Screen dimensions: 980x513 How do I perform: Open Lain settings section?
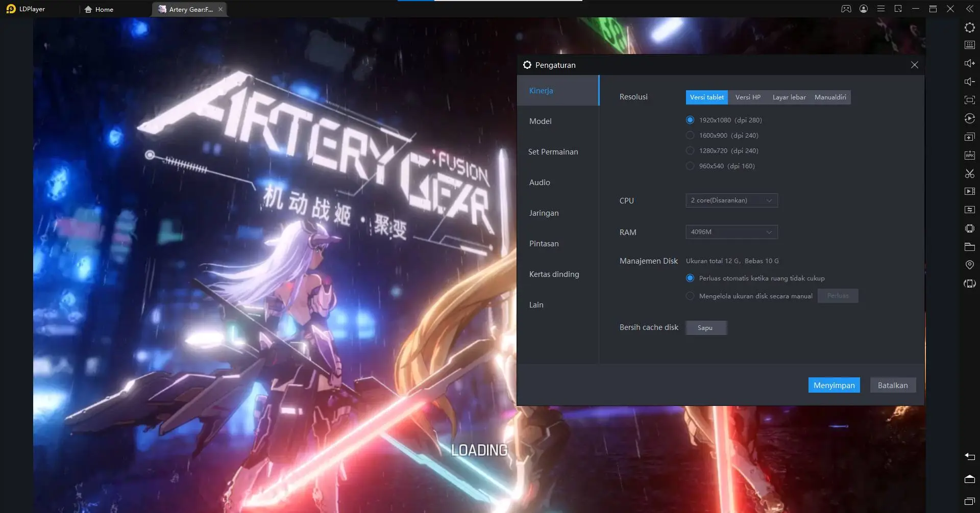tap(558, 304)
